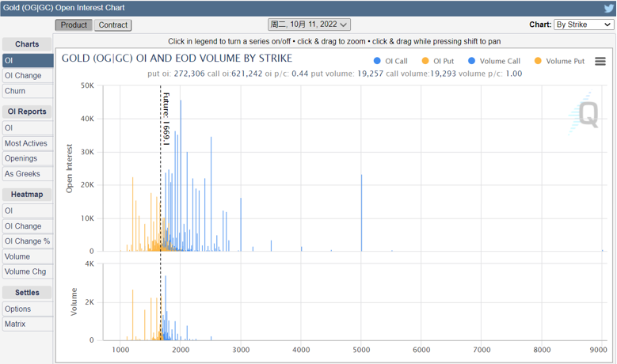Open OI under Heatmap section
The image size is (617, 364).
(x=28, y=210)
